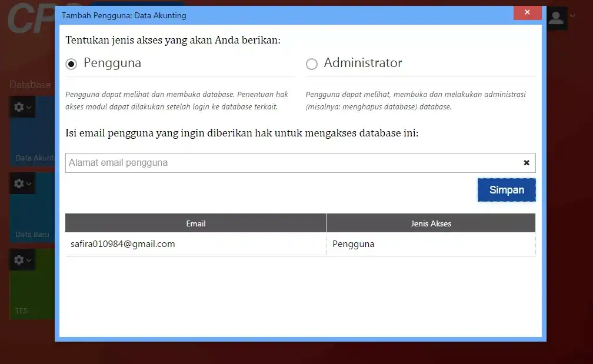Click the Simpan button
Image resolution: width=593 pixels, height=364 pixels.
point(507,190)
